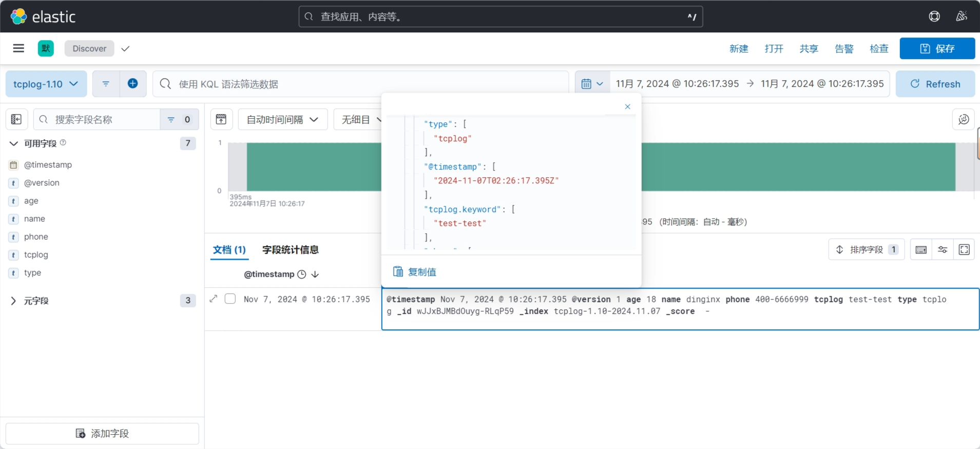Open the saved filter options icon
The height and width of the screenshot is (449, 980).
coord(106,84)
